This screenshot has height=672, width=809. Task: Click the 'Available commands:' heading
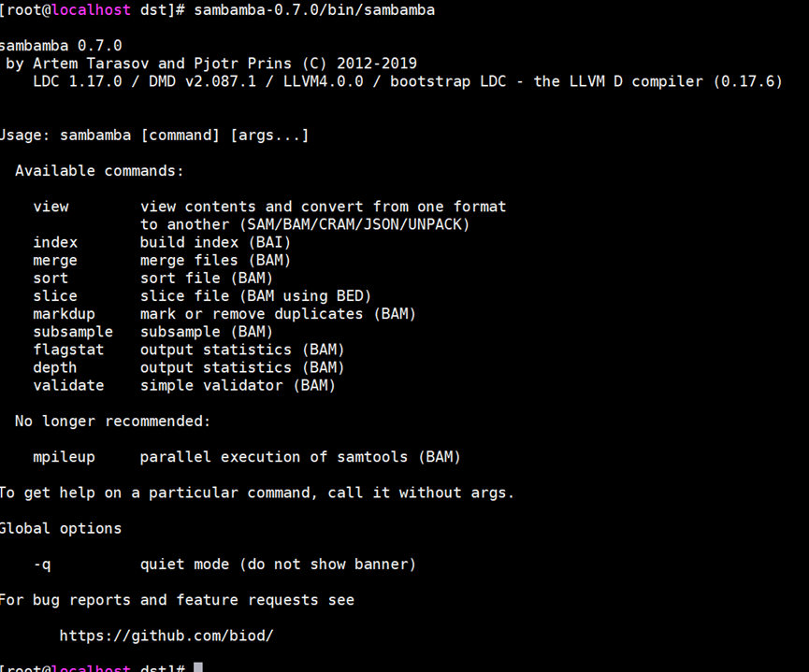pos(99,171)
